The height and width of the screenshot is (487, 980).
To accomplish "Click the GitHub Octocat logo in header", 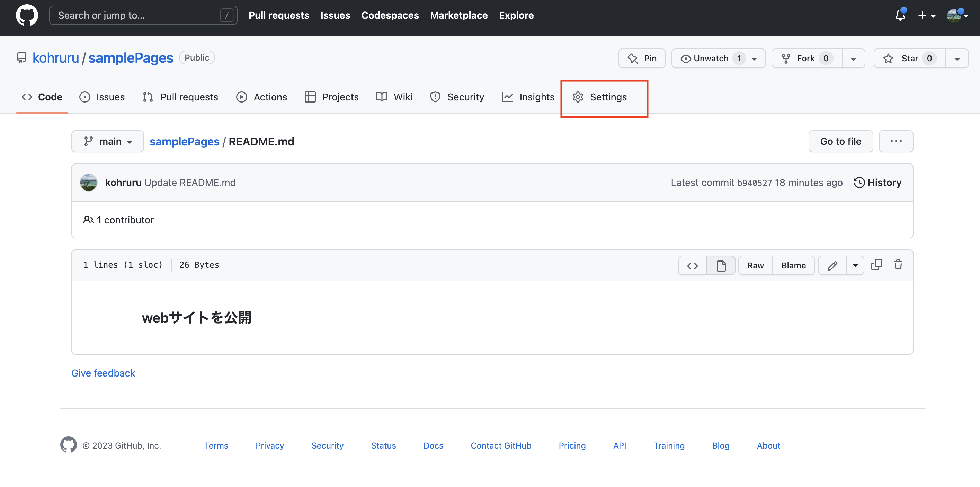I will click(x=27, y=15).
